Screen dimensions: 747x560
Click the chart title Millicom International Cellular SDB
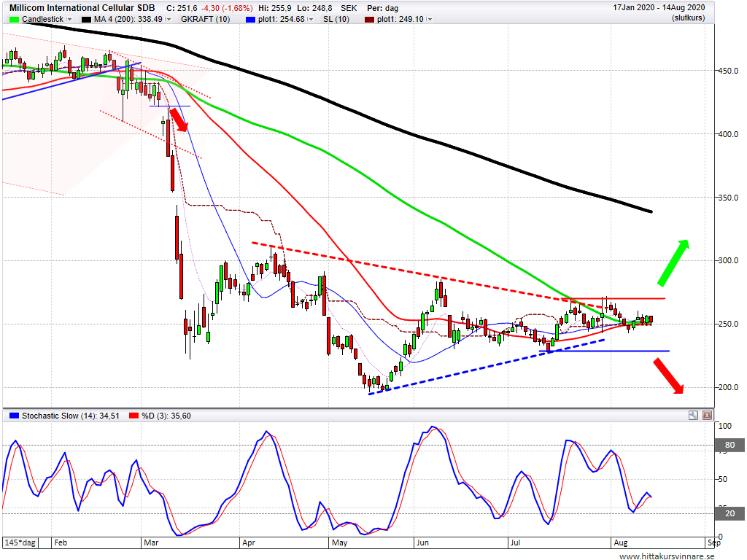82,8
